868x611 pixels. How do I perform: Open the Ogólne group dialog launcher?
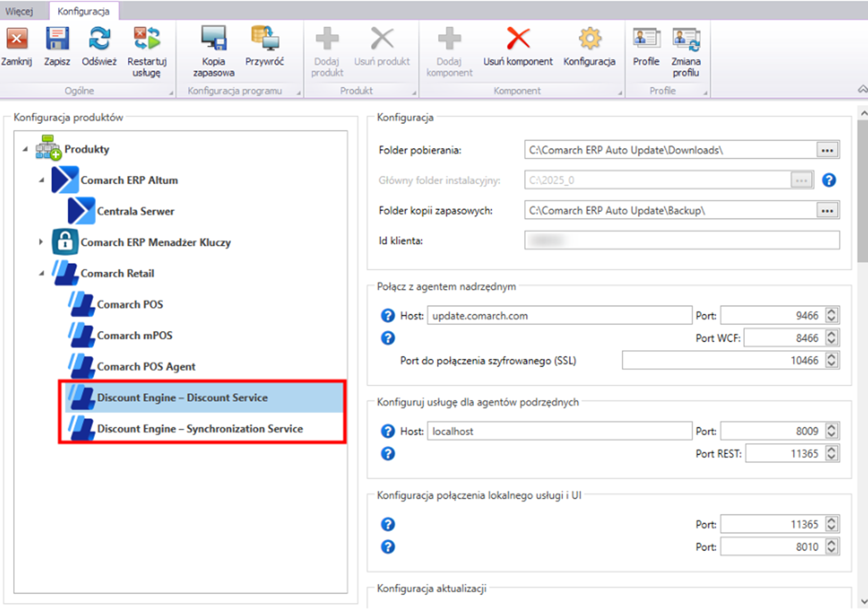pyautogui.click(x=171, y=93)
